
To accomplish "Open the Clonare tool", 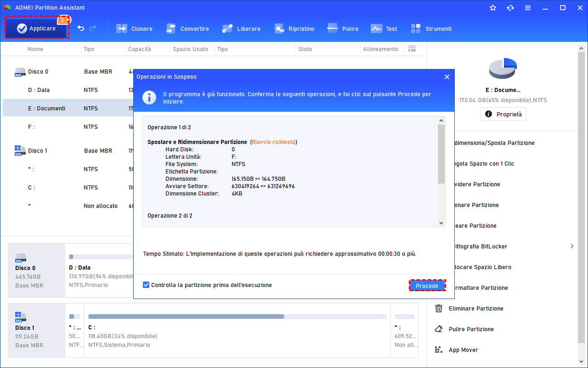I will (134, 29).
